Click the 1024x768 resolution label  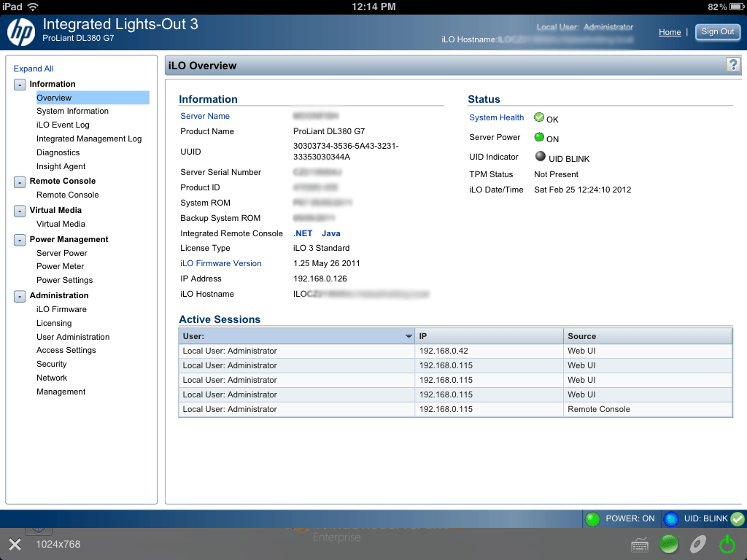pos(58,544)
